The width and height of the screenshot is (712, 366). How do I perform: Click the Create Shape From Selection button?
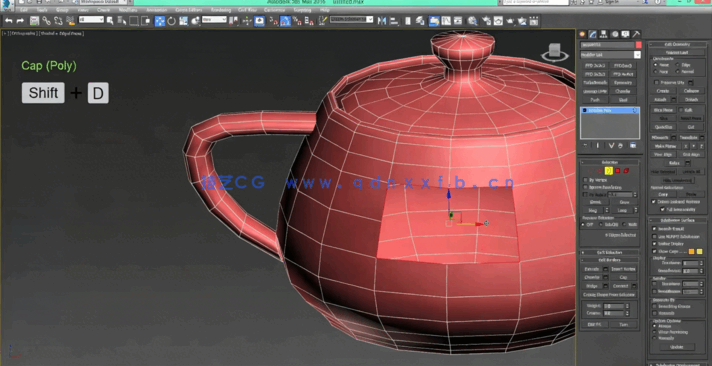point(609,295)
